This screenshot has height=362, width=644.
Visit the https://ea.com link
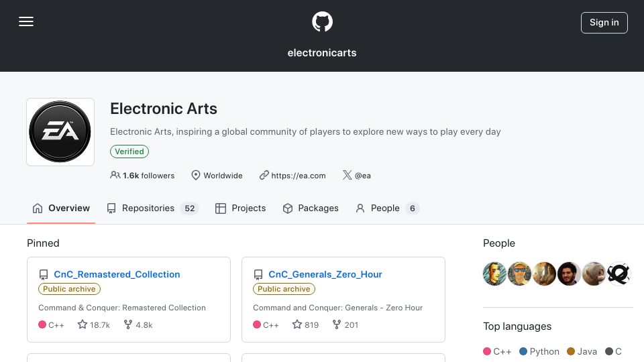(x=298, y=176)
